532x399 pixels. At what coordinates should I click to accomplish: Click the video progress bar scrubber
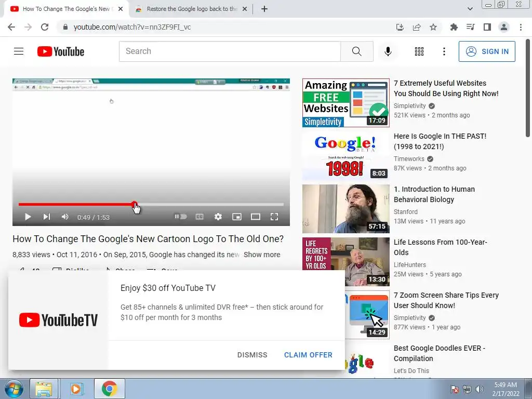tap(135, 204)
